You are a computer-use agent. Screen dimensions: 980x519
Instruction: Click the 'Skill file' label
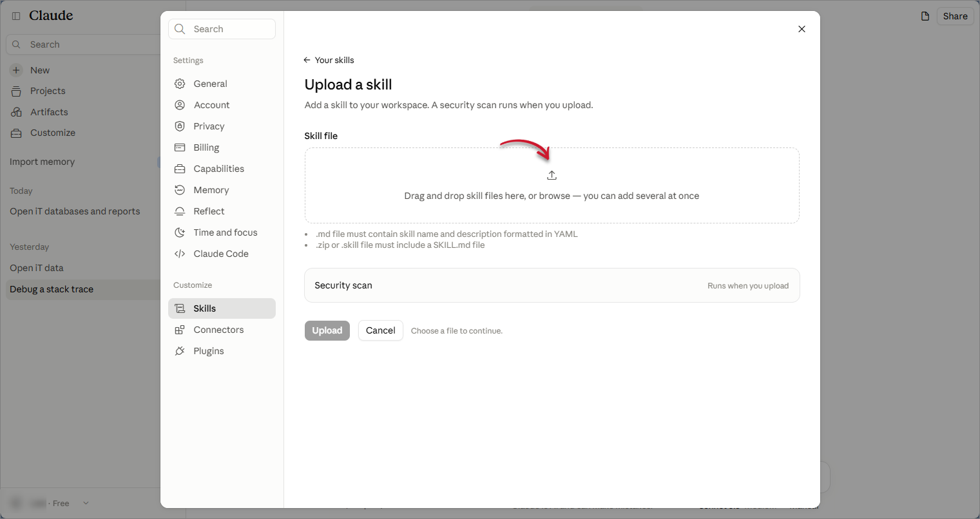point(321,136)
